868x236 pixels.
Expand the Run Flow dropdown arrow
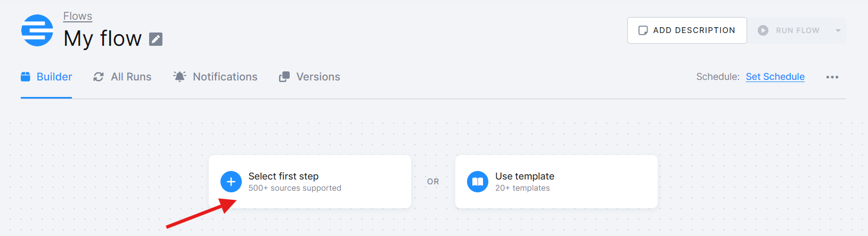[x=838, y=30]
